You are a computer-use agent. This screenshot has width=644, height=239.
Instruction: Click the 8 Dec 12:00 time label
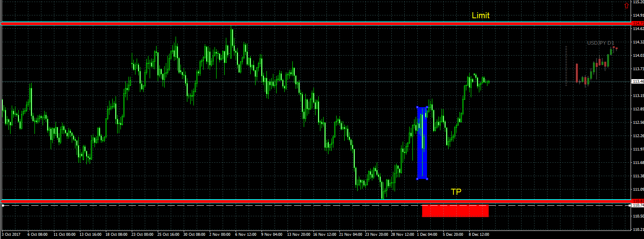[x=479, y=235]
